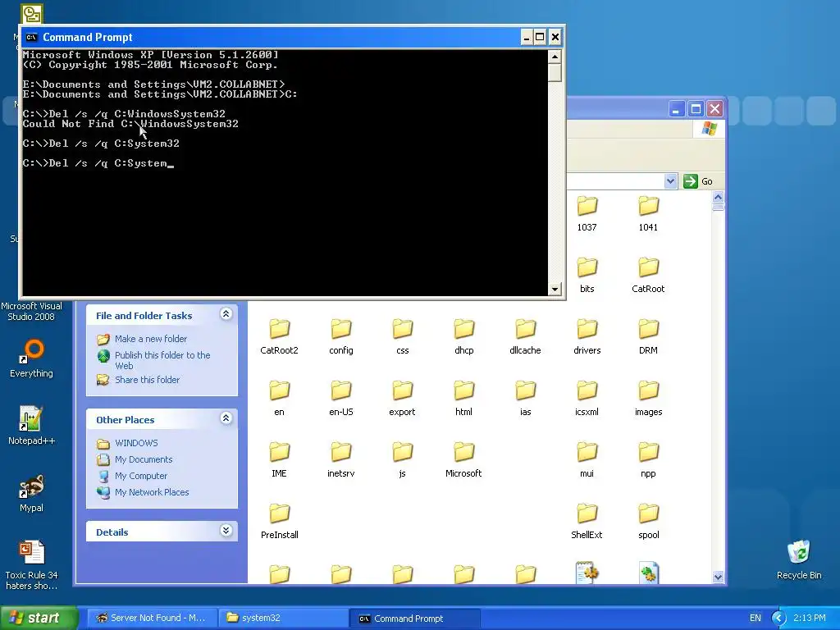Select the dllcache folder
Screen dimensions: 840x630
pyautogui.click(x=526, y=337)
